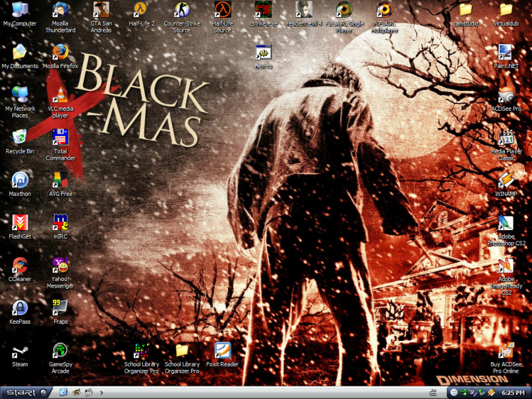532x399 pixels.
Task: Open ACDSee Pro shortcut
Action: tap(506, 100)
